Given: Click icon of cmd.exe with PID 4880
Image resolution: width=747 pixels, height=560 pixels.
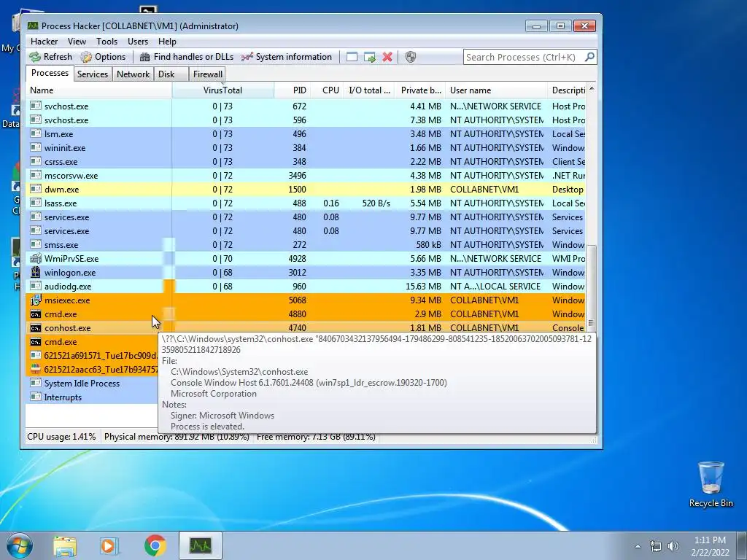Looking at the screenshot, I should pos(35,314).
